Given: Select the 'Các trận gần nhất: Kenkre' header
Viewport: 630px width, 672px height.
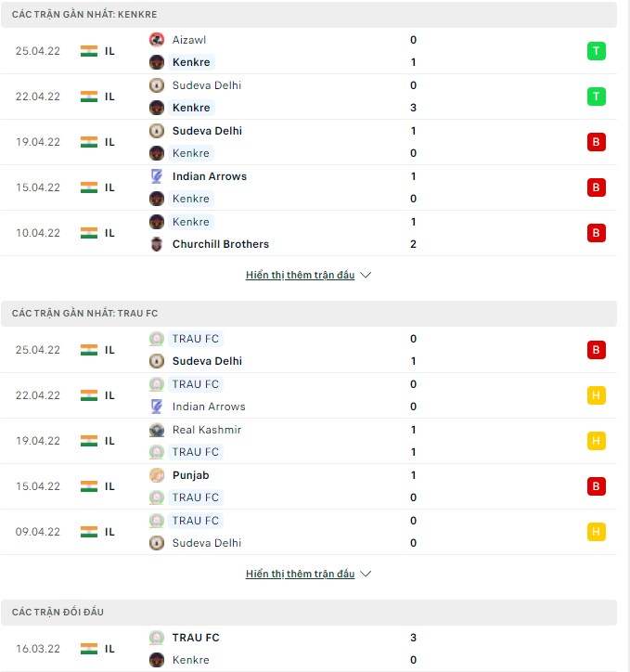Looking at the screenshot, I should point(84,15).
